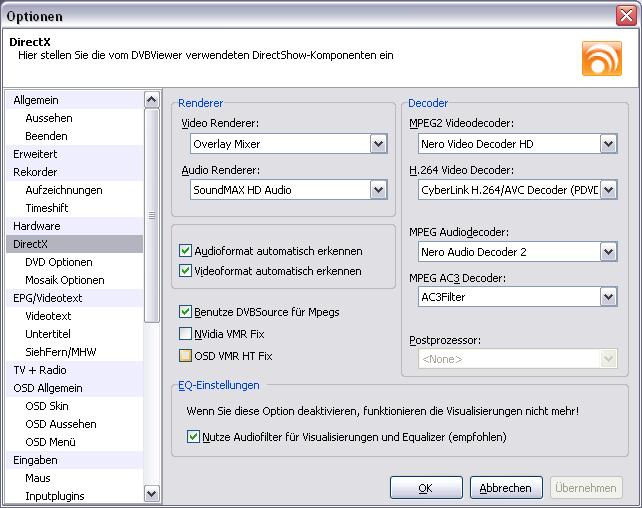The height and width of the screenshot is (508, 642).
Task: Select Hardware in the sidebar
Action: pyautogui.click(x=75, y=226)
